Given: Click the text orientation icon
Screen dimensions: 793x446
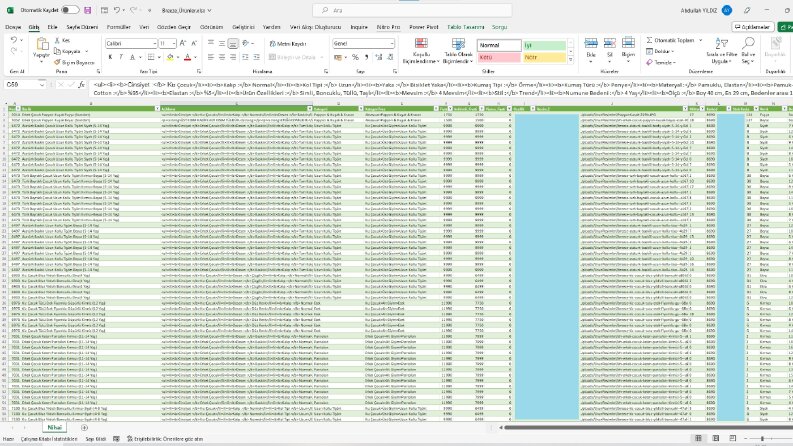Looking at the screenshot, I should click(x=246, y=43).
